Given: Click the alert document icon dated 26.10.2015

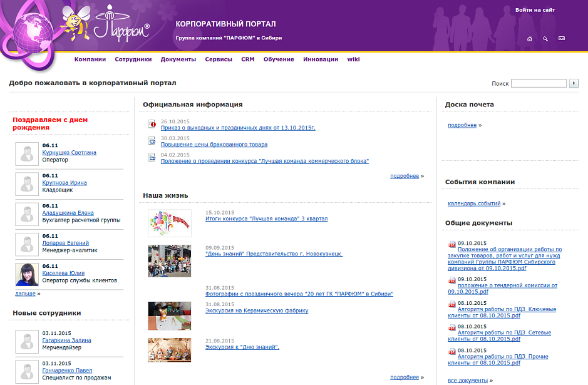Looking at the screenshot, I should (152, 124).
